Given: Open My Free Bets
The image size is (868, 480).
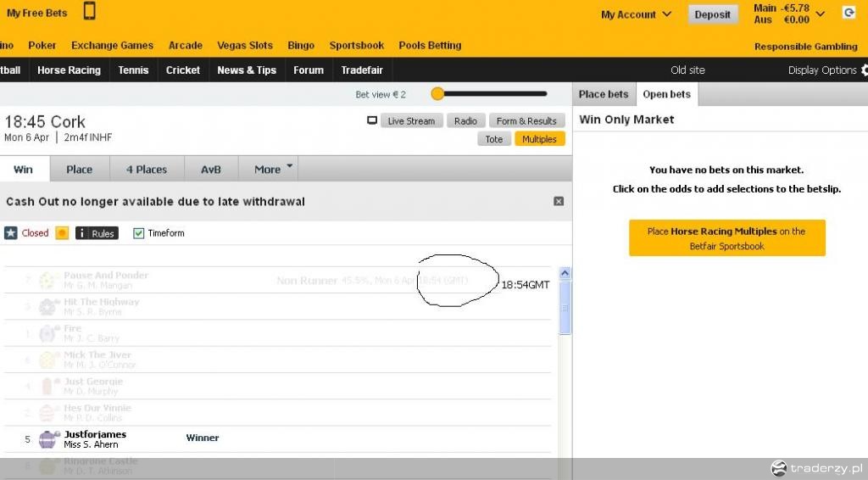Looking at the screenshot, I should (x=37, y=13).
